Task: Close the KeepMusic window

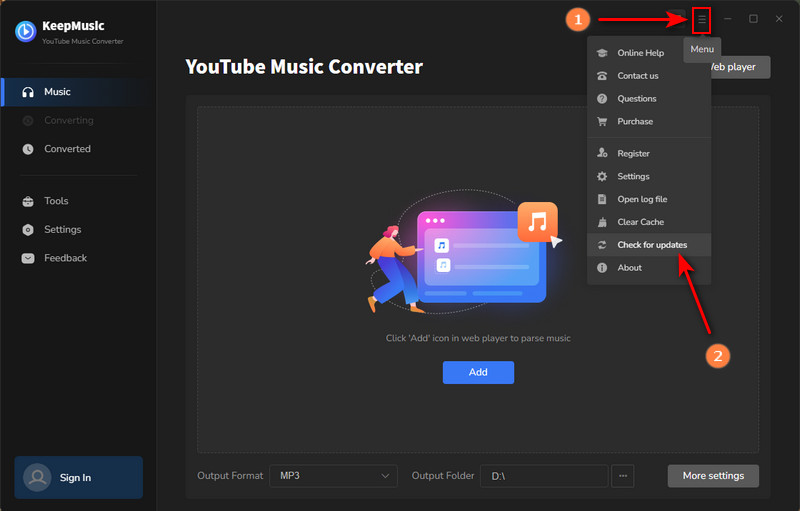Action: click(x=779, y=19)
